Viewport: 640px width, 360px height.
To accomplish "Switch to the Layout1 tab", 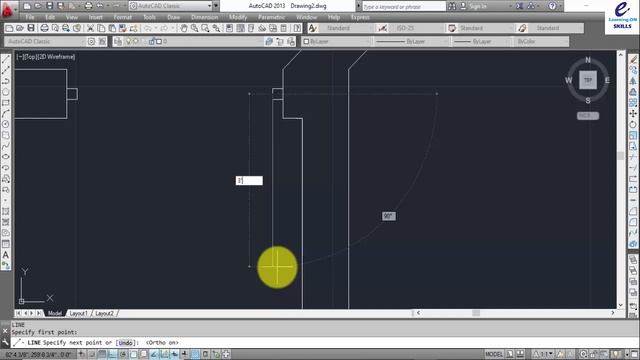I will [x=78, y=313].
